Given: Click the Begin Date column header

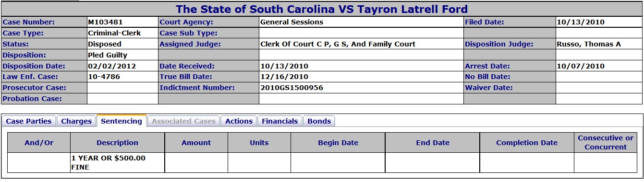Looking at the screenshot, I should pyautogui.click(x=338, y=143).
